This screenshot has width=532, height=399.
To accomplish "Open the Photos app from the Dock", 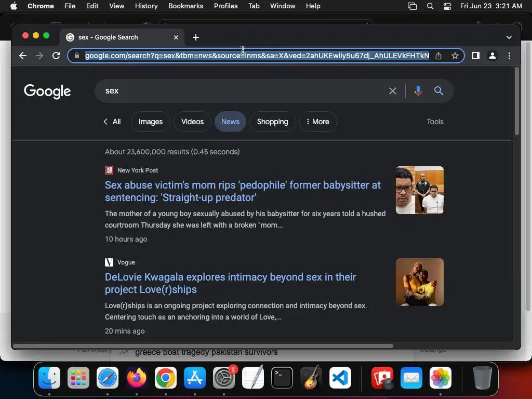I will (441, 378).
